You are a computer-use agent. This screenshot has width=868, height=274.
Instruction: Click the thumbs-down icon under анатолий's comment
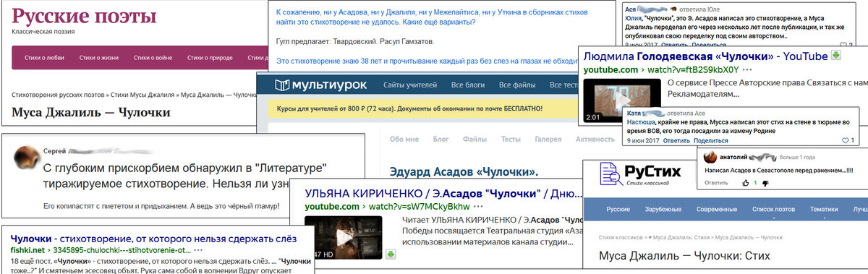(x=766, y=183)
